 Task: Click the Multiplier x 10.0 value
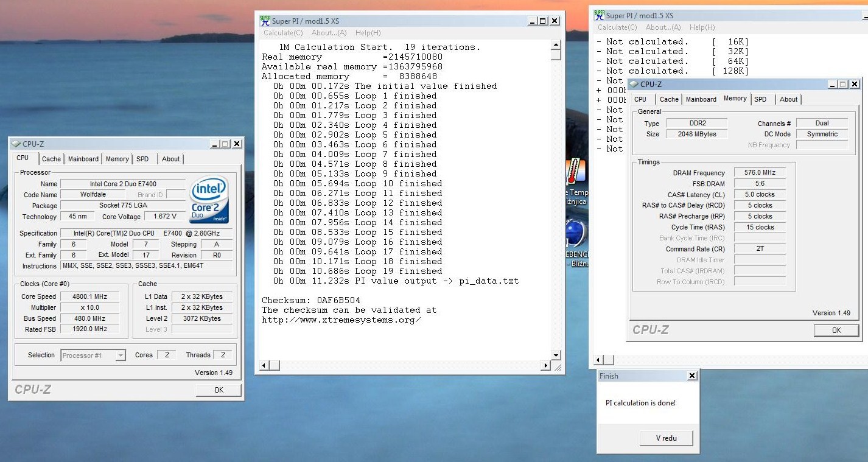click(89, 307)
